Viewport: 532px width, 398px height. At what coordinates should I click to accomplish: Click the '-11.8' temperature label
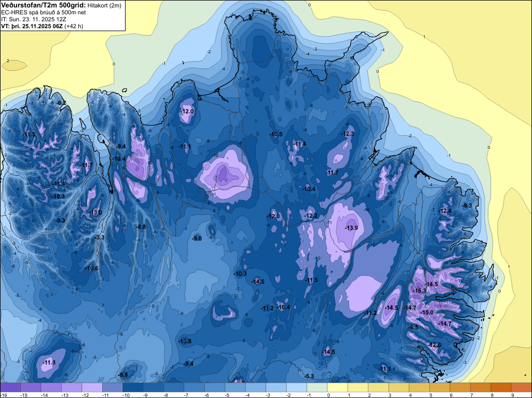(49, 363)
